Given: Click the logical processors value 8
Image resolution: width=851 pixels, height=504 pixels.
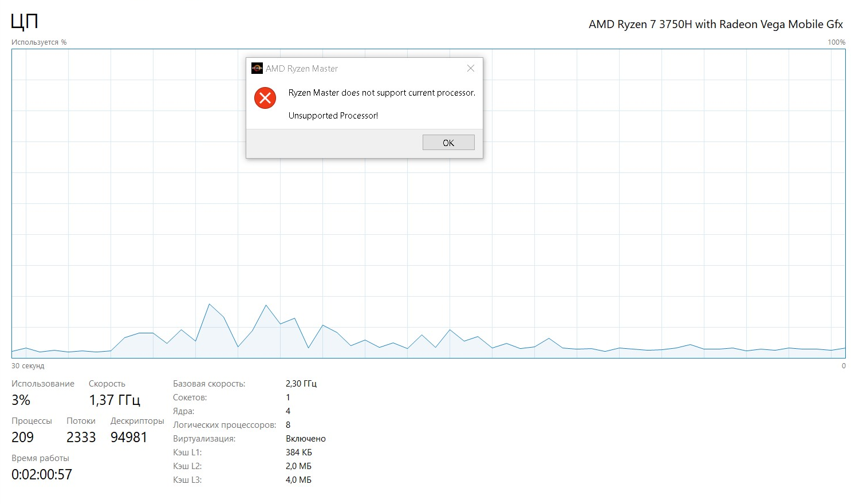Looking at the screenshot, I should pyautogui.click(x=288, y=425).
